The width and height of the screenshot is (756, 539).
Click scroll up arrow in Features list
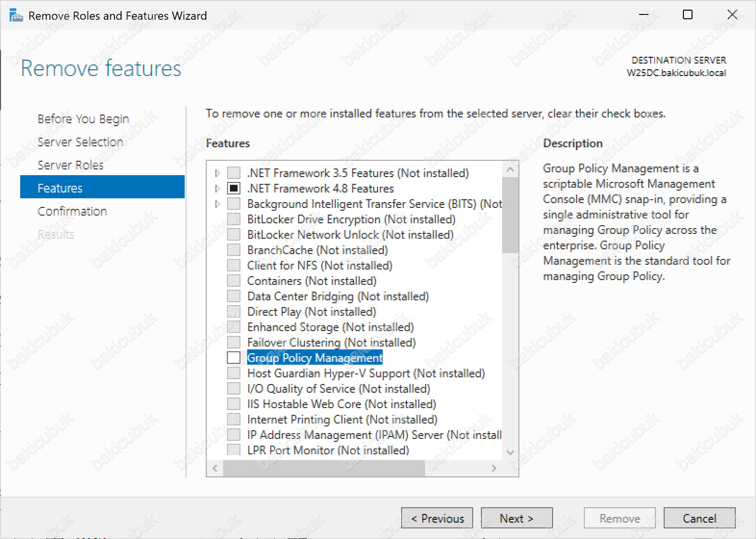click(510, 169)
